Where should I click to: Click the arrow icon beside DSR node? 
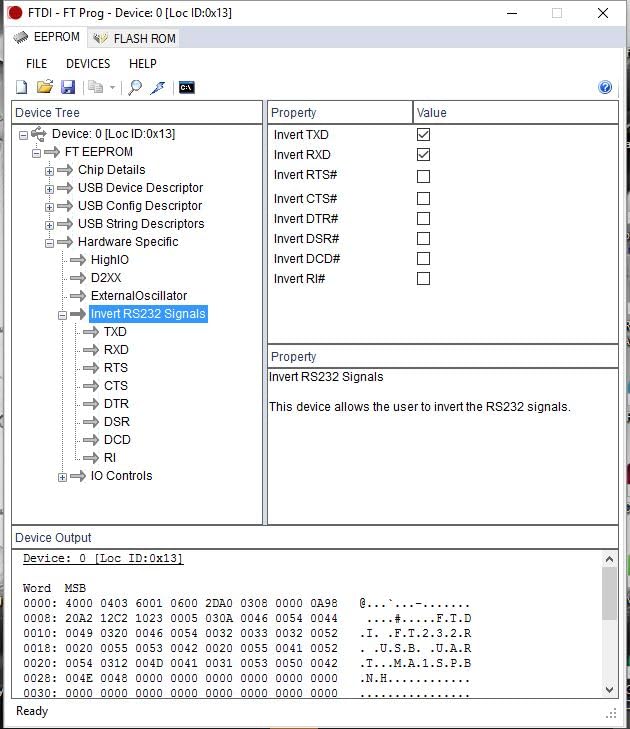point(91,422)
